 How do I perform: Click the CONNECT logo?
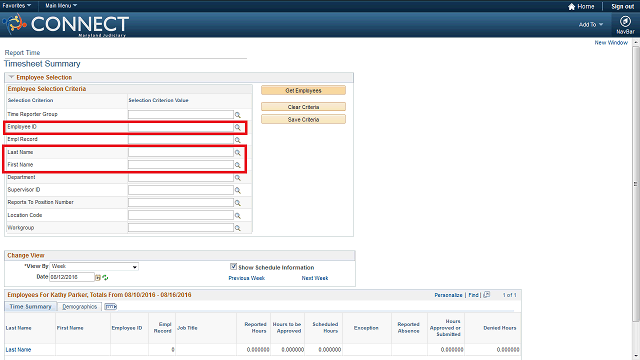coord(66,25)
